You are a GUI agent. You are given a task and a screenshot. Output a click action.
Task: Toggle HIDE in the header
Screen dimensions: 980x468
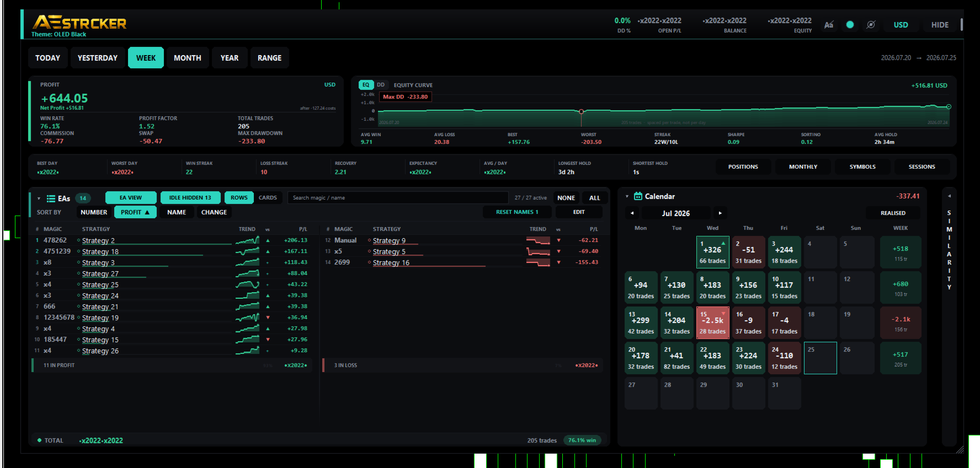pyautogui.click(x=940, y=25)
